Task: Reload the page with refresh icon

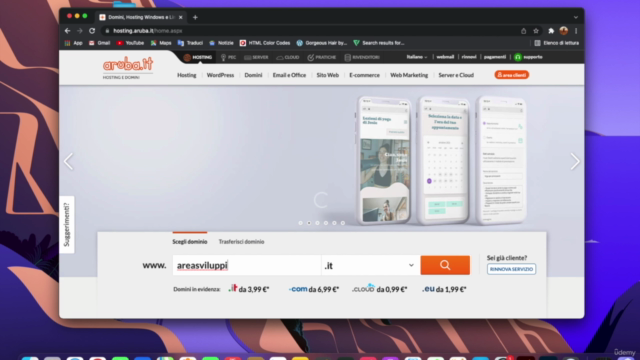Action: click(x=92, y=31)
